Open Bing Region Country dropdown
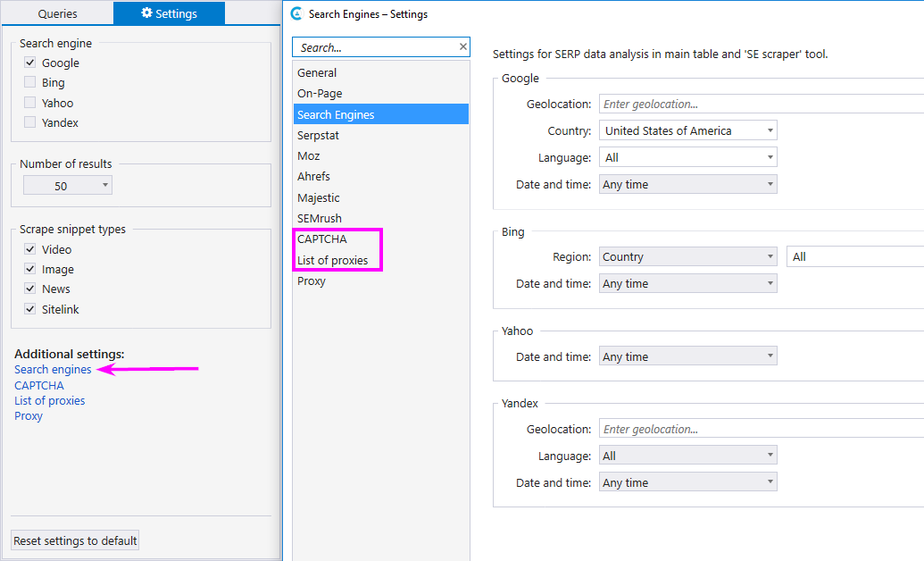 [x=687, y=256]
